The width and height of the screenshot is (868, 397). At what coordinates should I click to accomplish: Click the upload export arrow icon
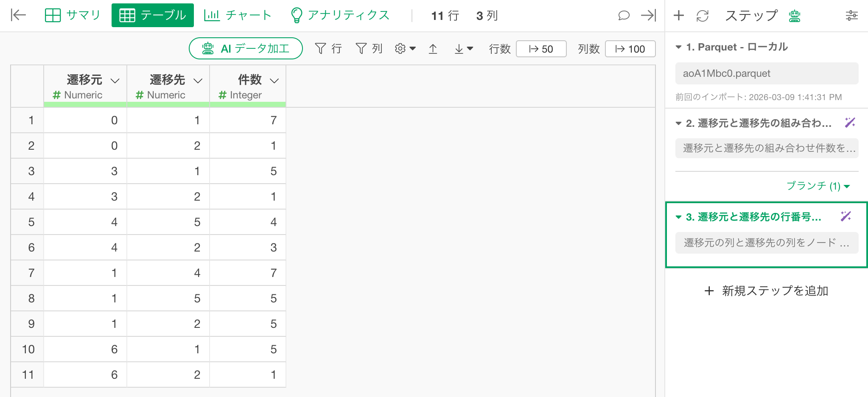tap(433, 49)
